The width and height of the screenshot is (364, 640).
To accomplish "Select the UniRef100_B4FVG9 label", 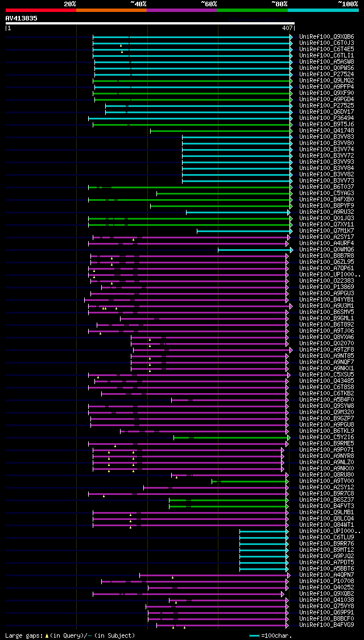I will coord(326,625).
